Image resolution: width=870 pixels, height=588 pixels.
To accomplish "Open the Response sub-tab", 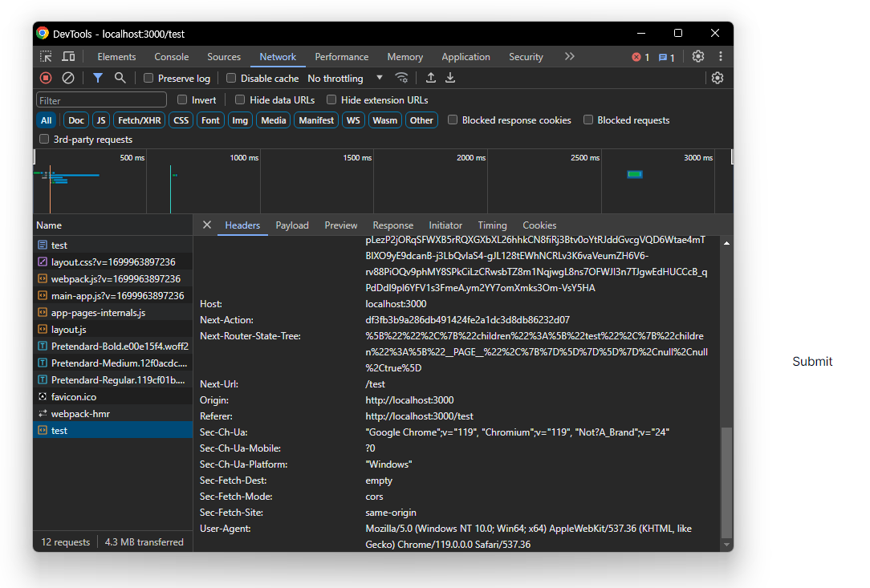I will (392, 225).
